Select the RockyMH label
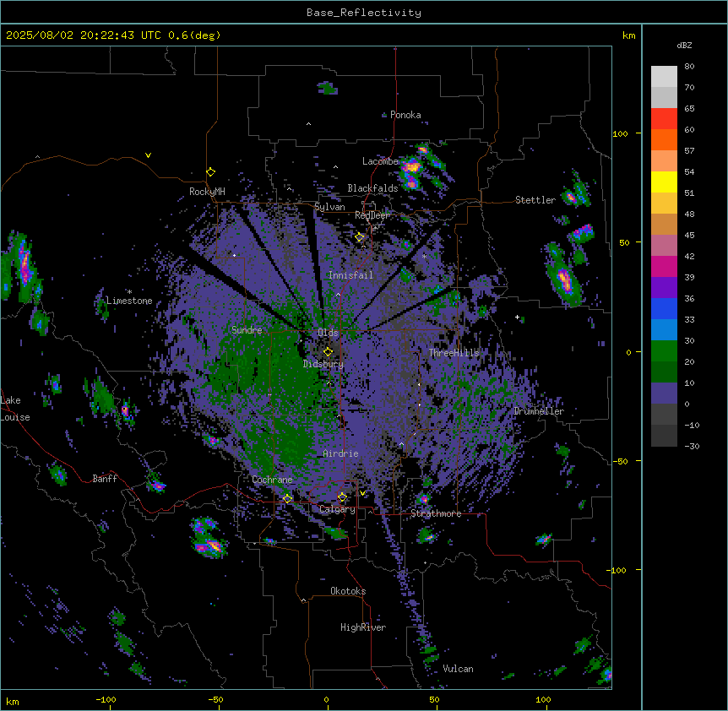The image size is (728, 711). pyautogui.click(x=207, y=191)
